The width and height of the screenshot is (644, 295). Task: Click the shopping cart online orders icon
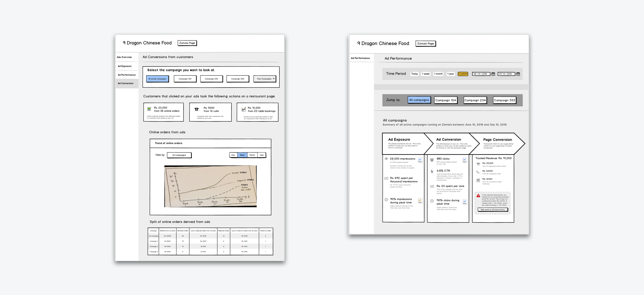click(149, 109)
